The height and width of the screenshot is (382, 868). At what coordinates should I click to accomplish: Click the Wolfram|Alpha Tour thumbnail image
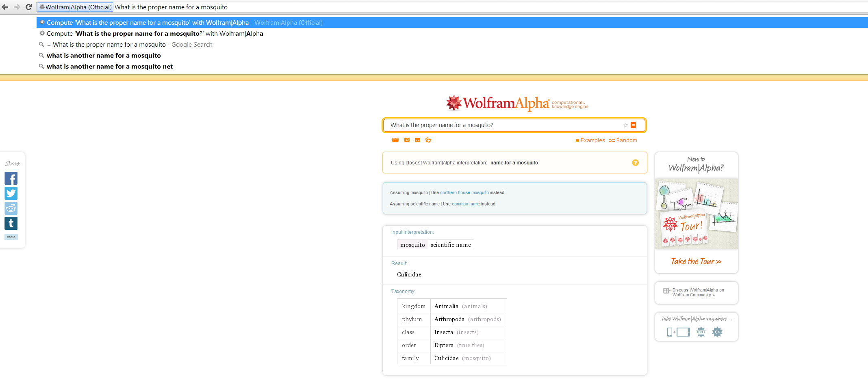coord(697,214)
